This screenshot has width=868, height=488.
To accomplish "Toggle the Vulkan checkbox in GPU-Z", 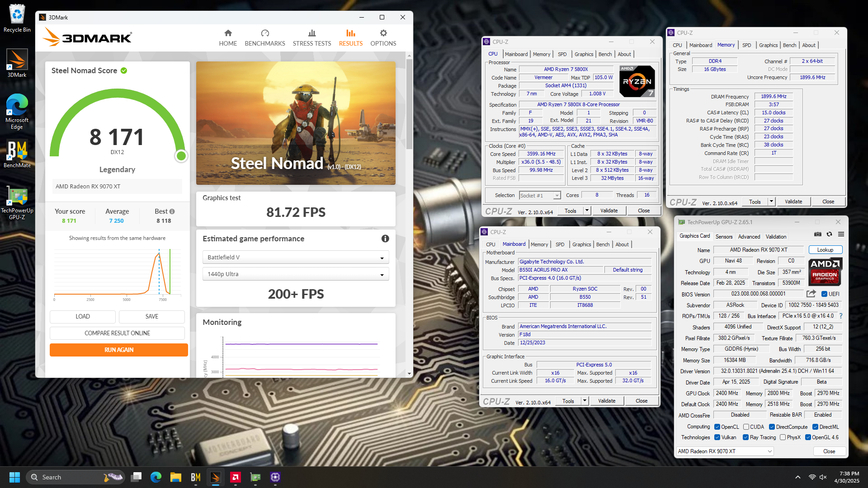I will pyautogui.click(x=717, y=437).
